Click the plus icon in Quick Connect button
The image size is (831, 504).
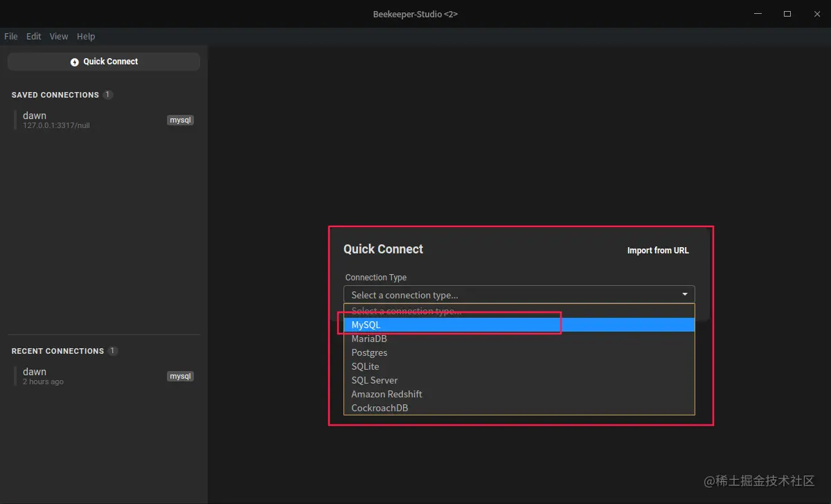coord(75,62)
